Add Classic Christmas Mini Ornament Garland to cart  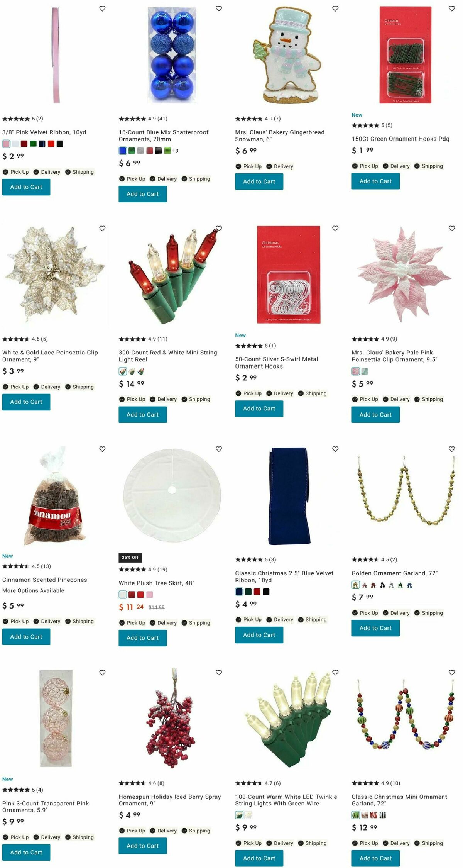375,858
